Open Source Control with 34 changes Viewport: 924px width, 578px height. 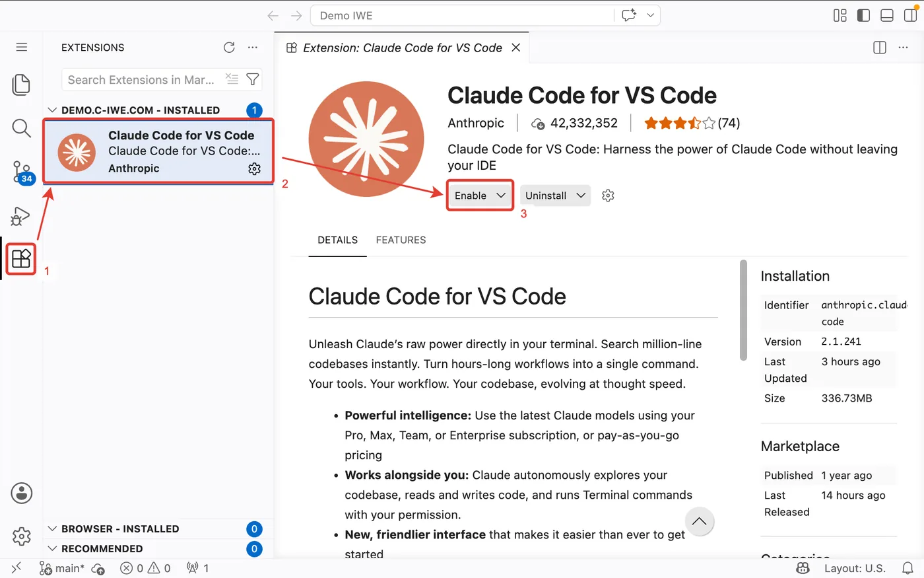coord(22,172)
